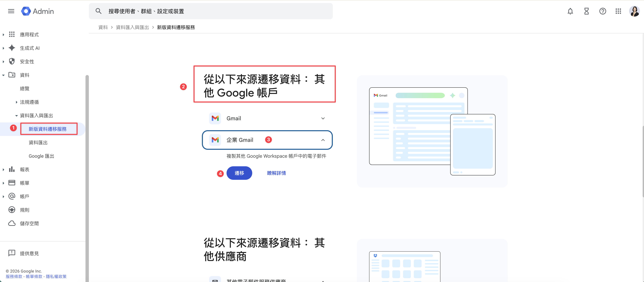Click the 資料 folder icon
This screenshot has width=644, height=282.
click(x=12, y=75)
